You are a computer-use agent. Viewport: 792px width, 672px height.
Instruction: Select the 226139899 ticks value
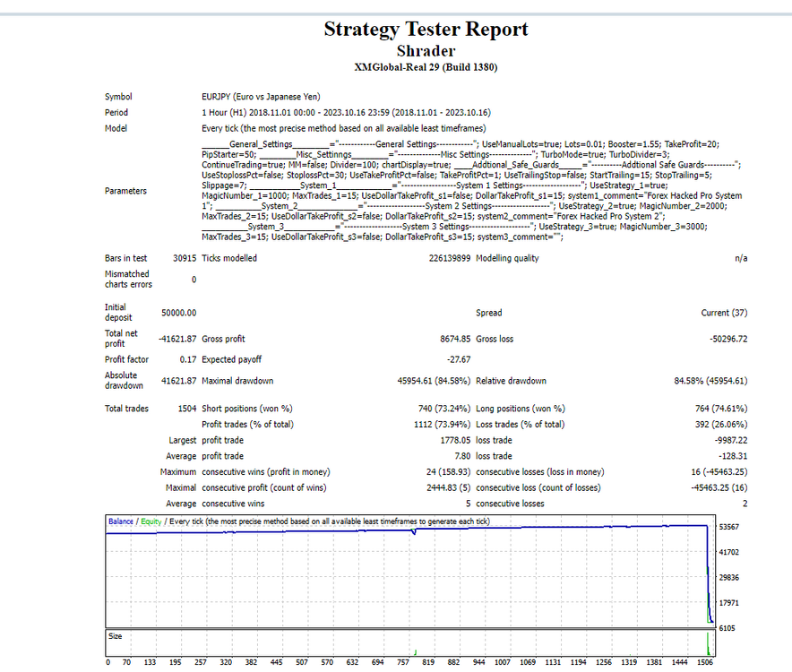pos(450,258)
